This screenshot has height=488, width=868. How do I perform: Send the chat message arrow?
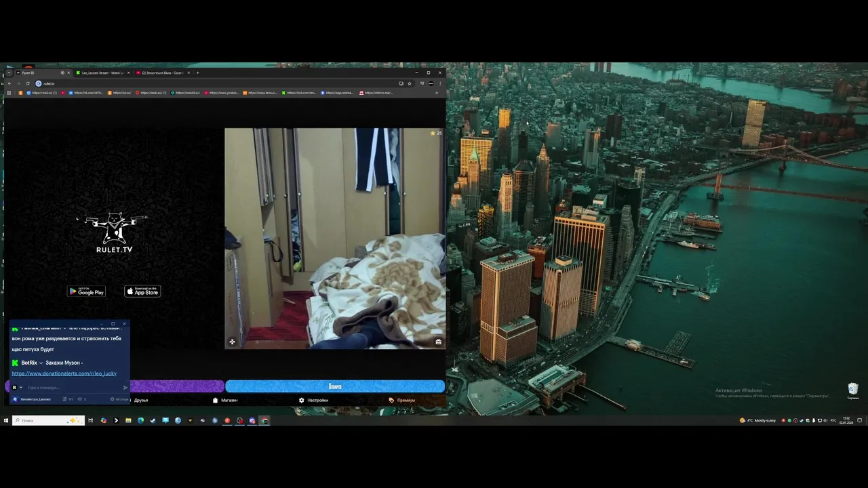coord(125,388)
